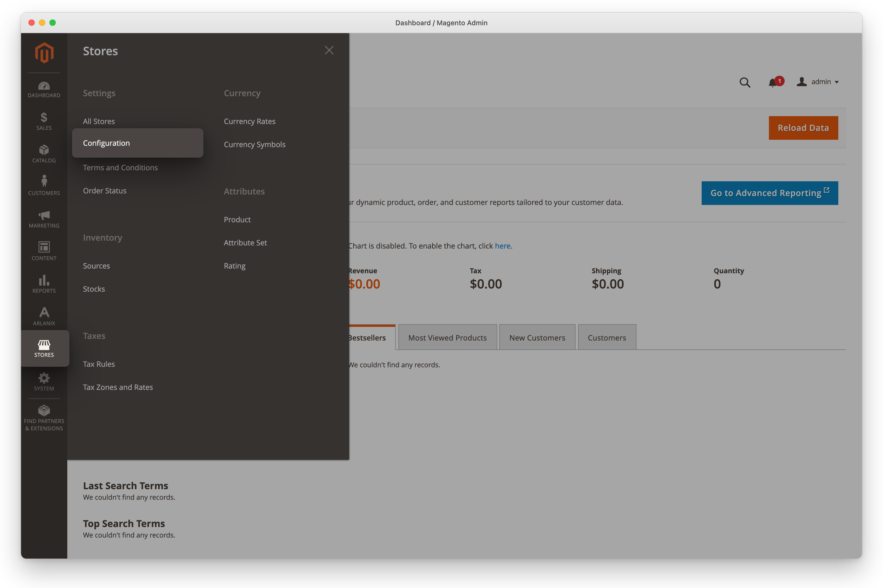
Task: Click the Stores sidebar icon
Action: [x=44, y=348]
